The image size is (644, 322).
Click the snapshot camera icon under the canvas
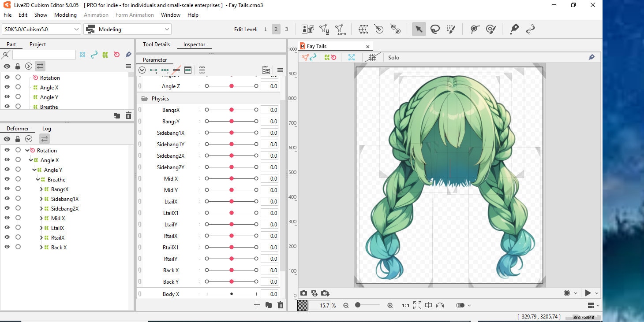[303, 293]
